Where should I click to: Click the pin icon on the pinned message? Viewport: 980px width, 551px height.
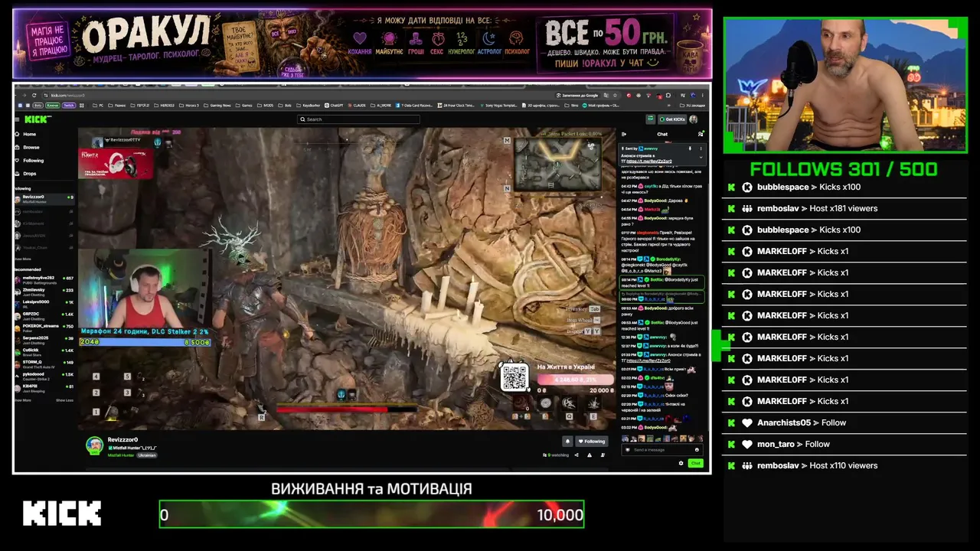click(x=690, y=148)
